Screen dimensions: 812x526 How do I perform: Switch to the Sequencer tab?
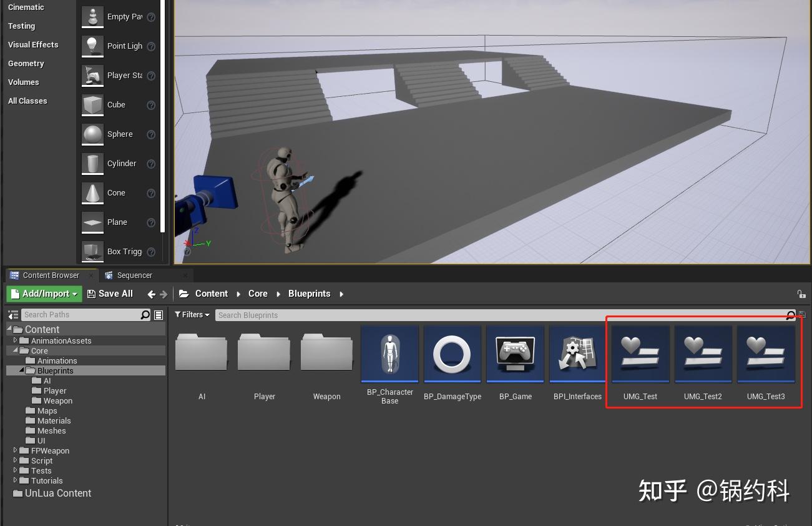[135, 275]
